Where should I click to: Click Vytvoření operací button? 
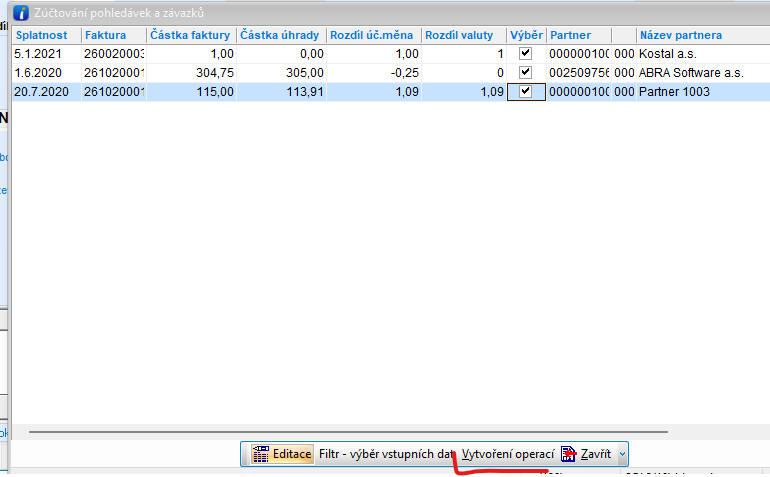pos(507,454)
